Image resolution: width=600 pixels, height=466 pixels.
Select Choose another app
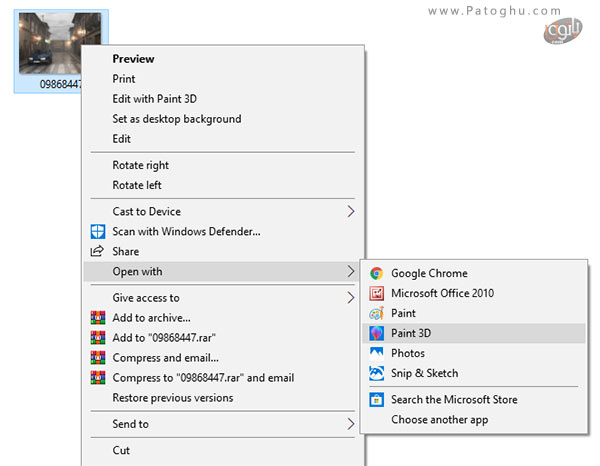point(474,420)
